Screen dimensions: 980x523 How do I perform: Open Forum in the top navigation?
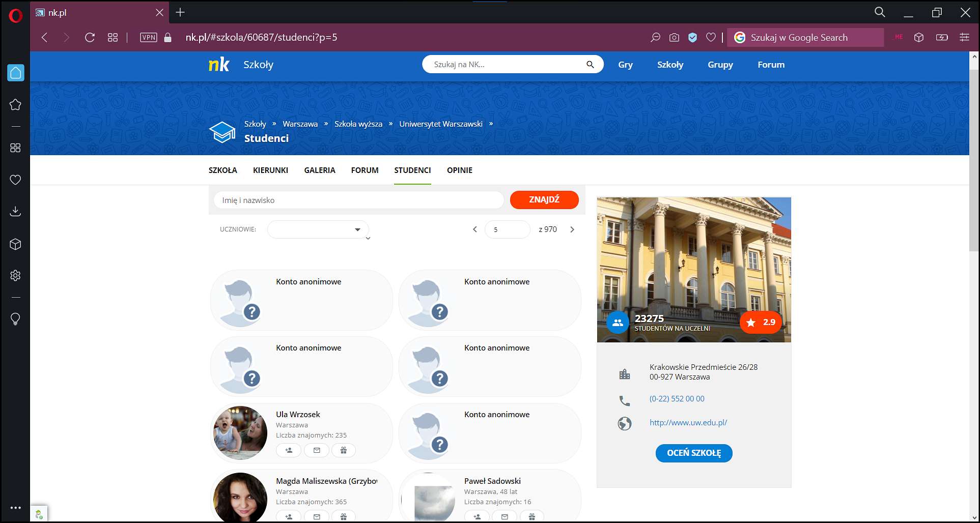771,65
